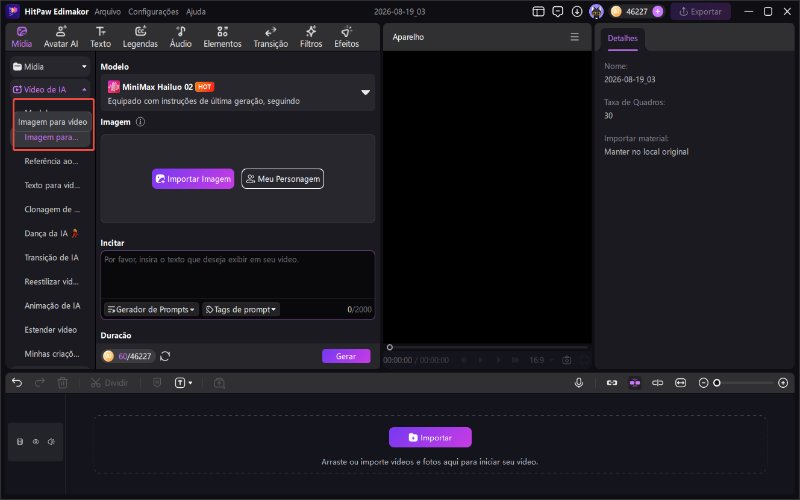Open the Tags de prompt dropdown
Viewport: 800px width, 500px height.
(x=241, y=309)
